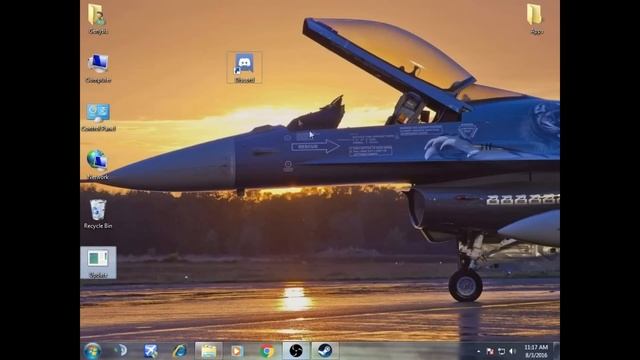Click the crescent-shaped icon beside the Start orb
The height and width of the screenshot is (360, 640).
121,350
